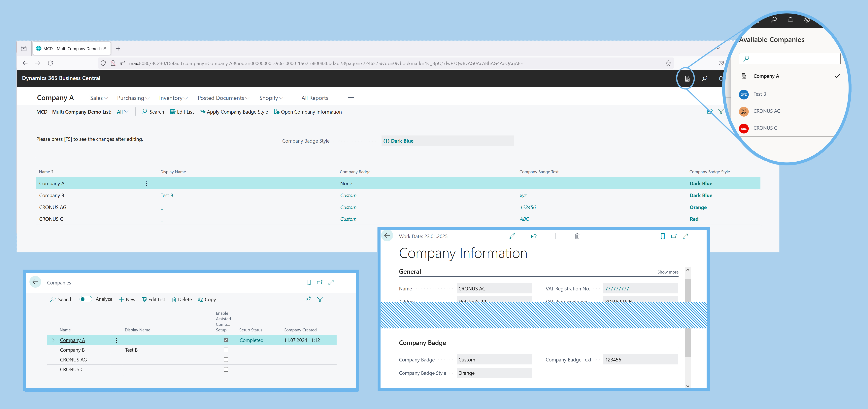Image resolution: width=868 pixels, height=409 pixels.
Task: Open the Purchasing menu dropdown
Action: click(133, 98)
